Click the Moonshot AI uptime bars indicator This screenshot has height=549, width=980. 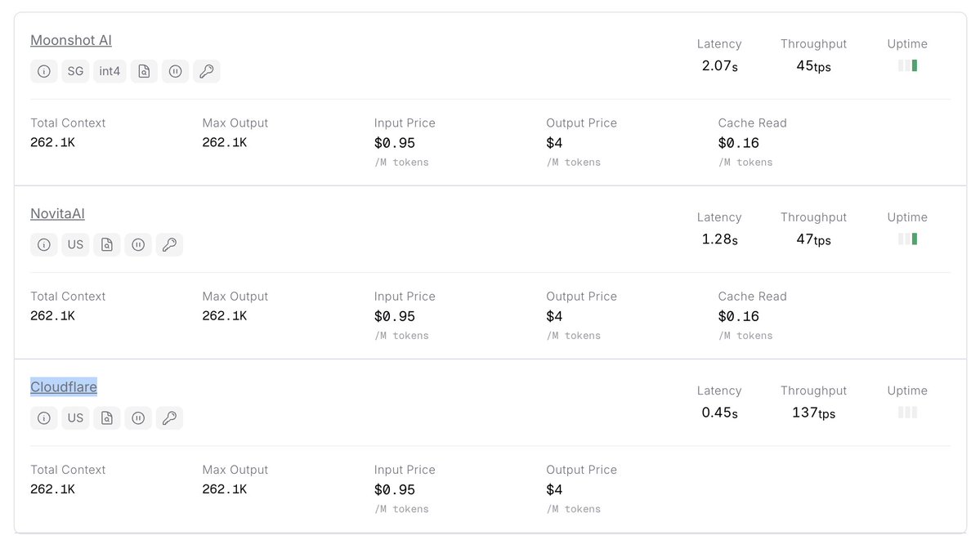click(907, 65)
